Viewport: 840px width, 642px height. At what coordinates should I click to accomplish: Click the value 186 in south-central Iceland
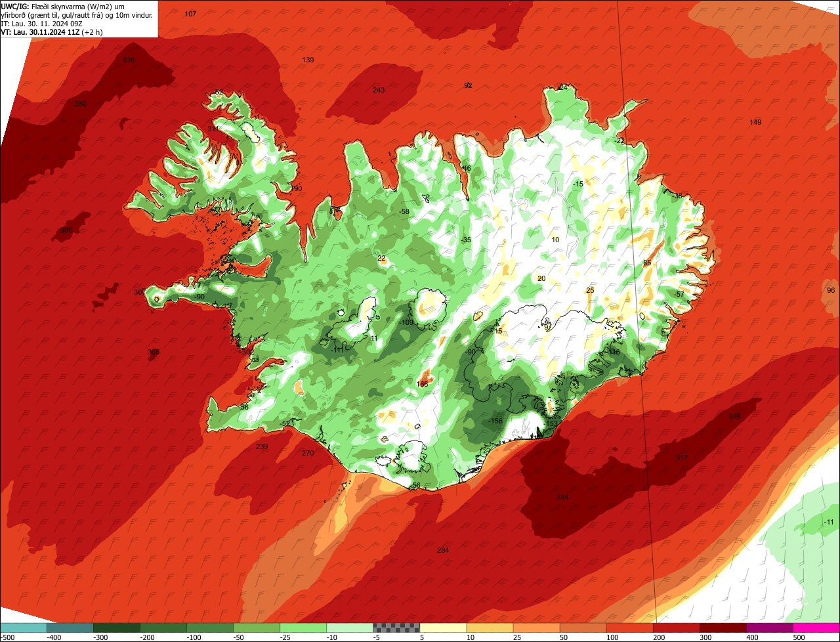pyautogui.click(x=422, y=384)
